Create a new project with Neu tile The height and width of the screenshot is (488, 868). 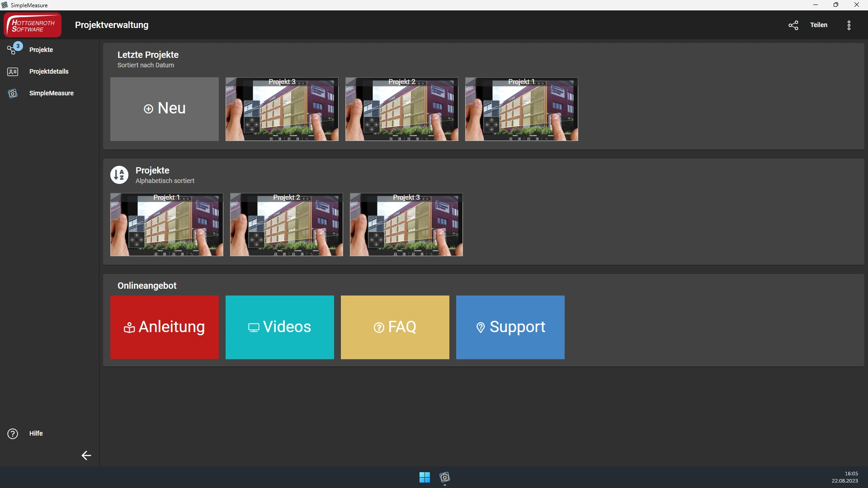coord(165,109)
